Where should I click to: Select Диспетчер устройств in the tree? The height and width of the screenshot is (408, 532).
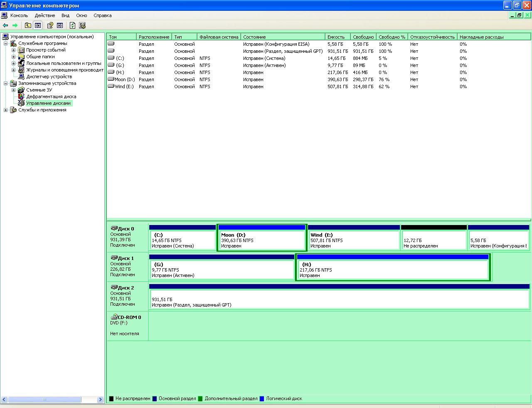coord(49,77)
